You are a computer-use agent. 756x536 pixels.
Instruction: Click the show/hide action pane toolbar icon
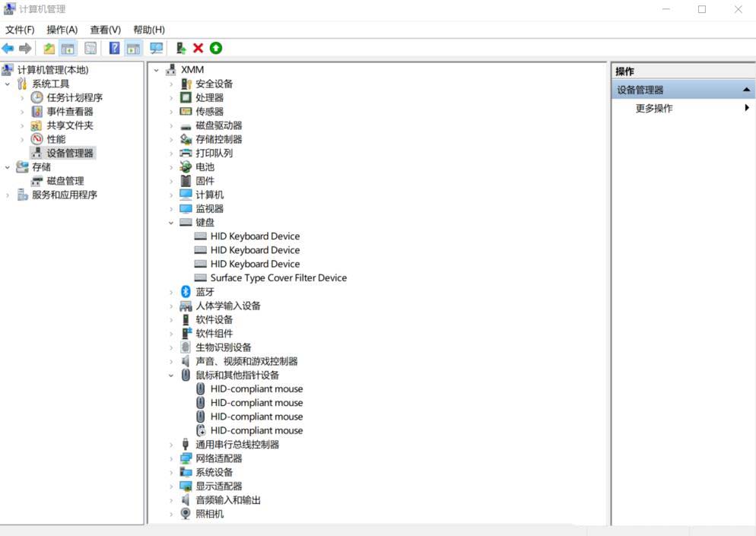click(133, 48)
